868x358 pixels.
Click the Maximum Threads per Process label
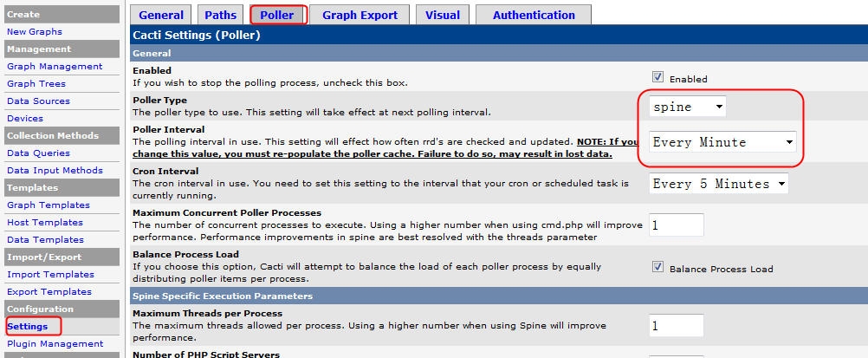pyautogui.click(x=208, y=314)
